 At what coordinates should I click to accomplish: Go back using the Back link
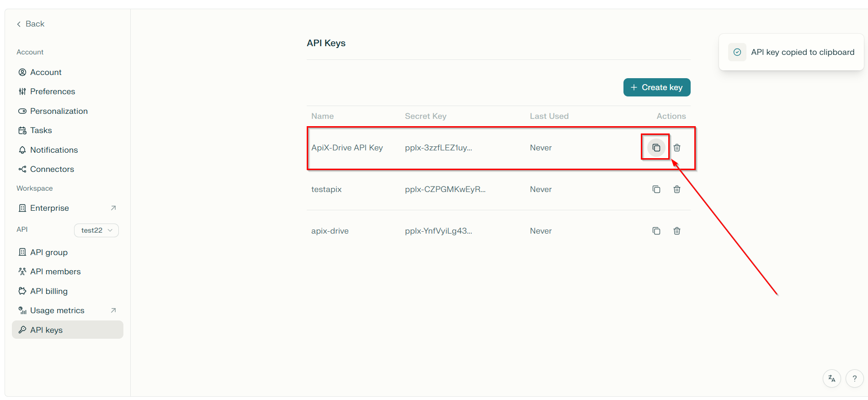(31, 24)
